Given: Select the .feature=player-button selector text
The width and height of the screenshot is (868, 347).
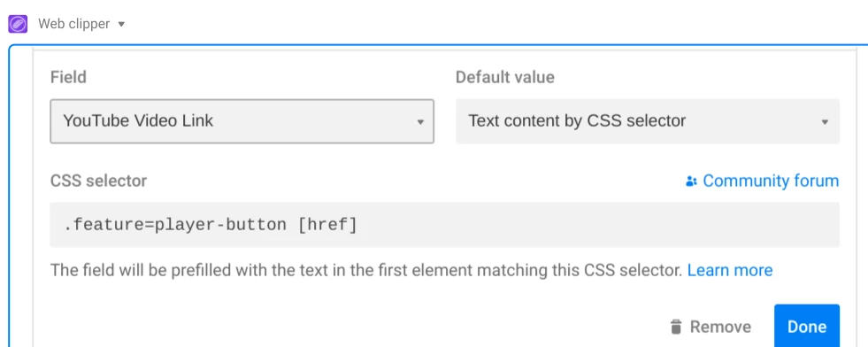Looking at the screenshot, I should tap(175, 225).
